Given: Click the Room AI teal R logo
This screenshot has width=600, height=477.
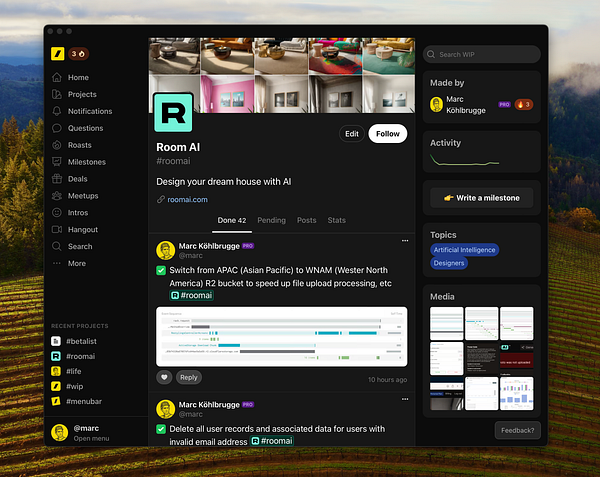Looking at the screenshot, I should tap(173, 113).
